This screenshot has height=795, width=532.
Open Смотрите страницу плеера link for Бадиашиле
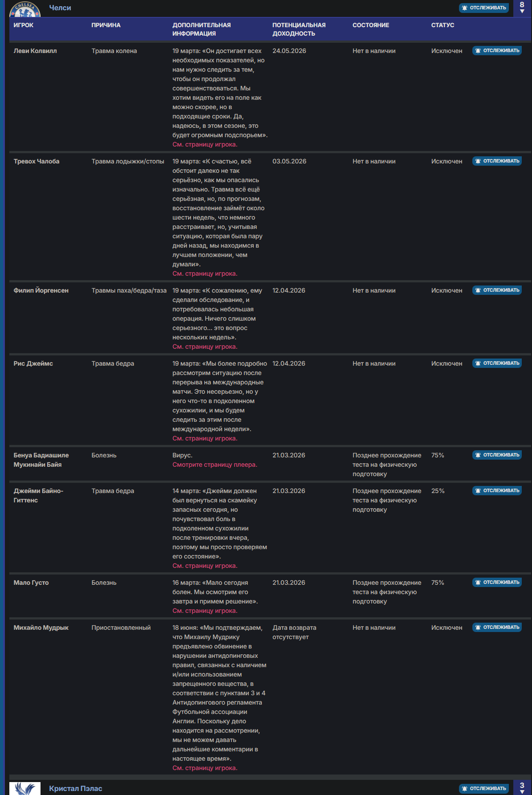pos(215,465)
